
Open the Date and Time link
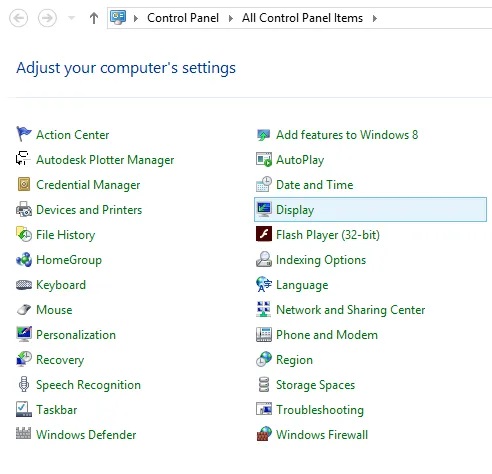315,185
